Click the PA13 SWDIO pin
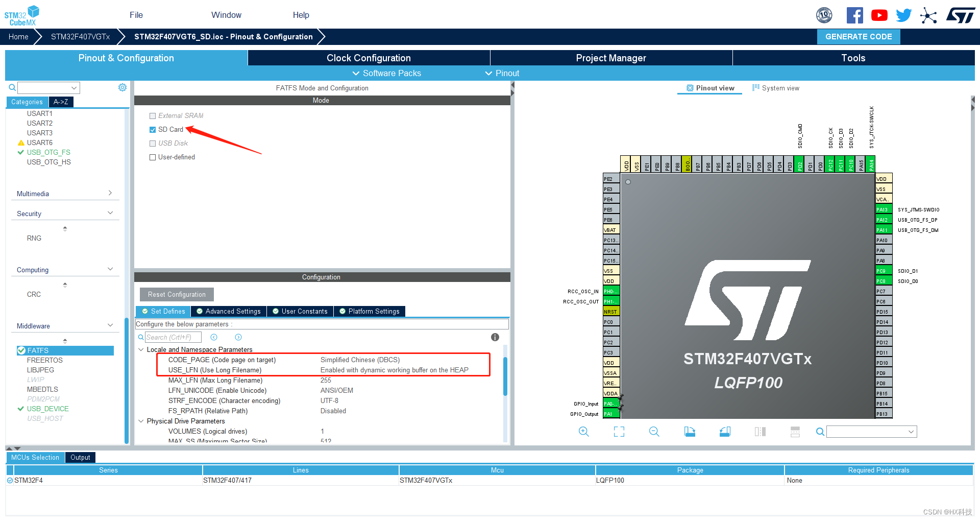Image resolution: width=980 pixels, height=520 pixels. coord(883,209)
